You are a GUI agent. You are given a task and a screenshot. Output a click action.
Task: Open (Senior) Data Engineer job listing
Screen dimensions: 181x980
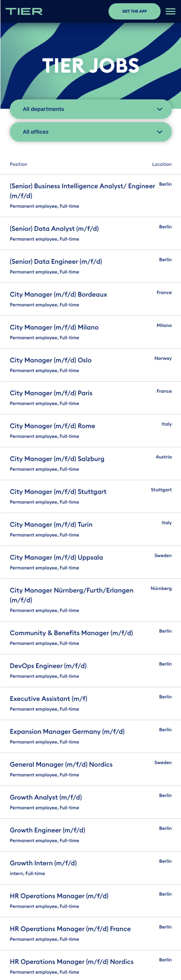click(56, 261)
